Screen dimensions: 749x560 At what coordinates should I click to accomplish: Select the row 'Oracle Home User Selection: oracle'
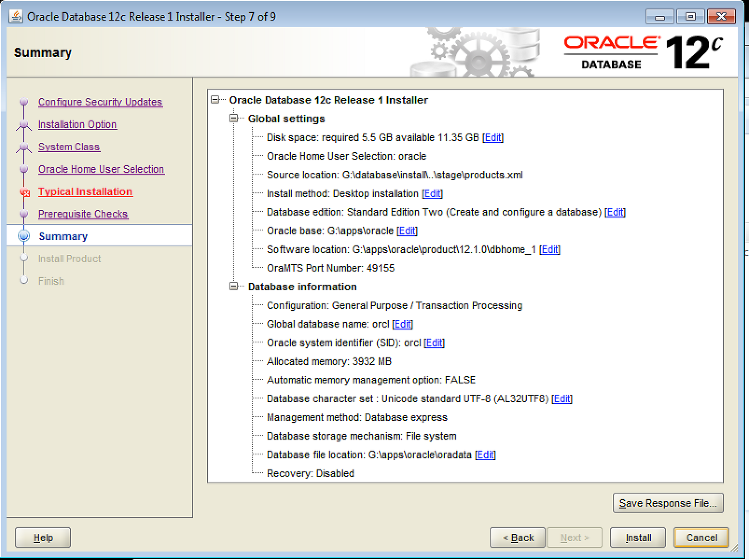tap(346, 156)
